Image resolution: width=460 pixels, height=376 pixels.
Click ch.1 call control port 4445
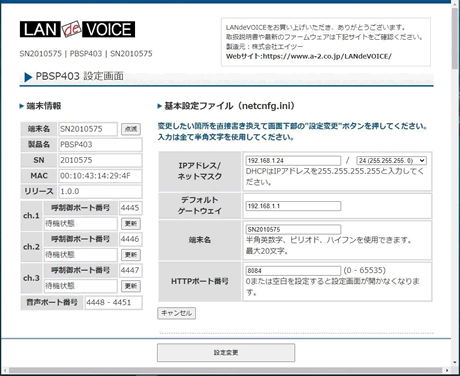131,208
